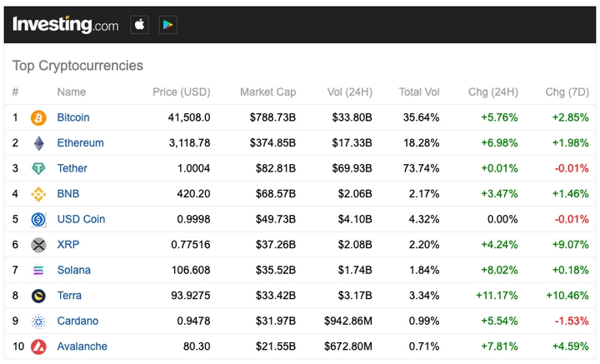Click BNB price 420.20
600x364 pixels.
click(x=193, y=194)
